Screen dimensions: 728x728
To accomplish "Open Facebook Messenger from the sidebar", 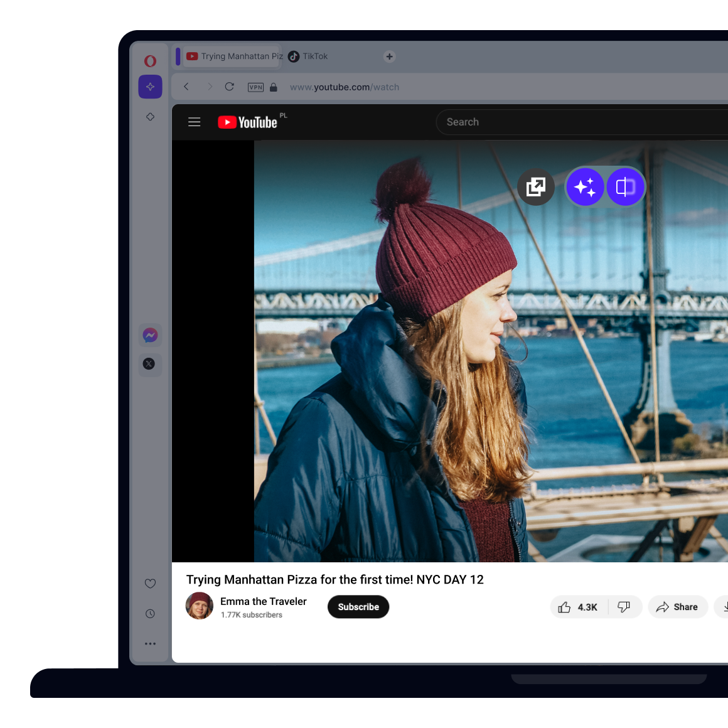I will point(150,335).
